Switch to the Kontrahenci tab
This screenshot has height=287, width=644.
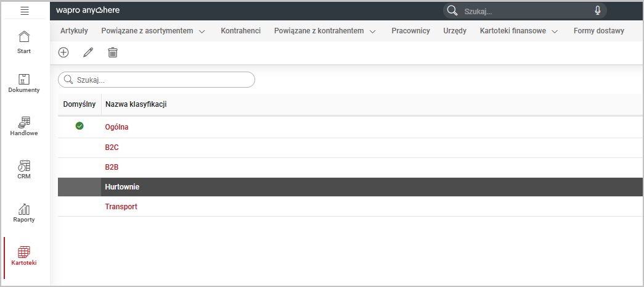click(x=240, y=31)
